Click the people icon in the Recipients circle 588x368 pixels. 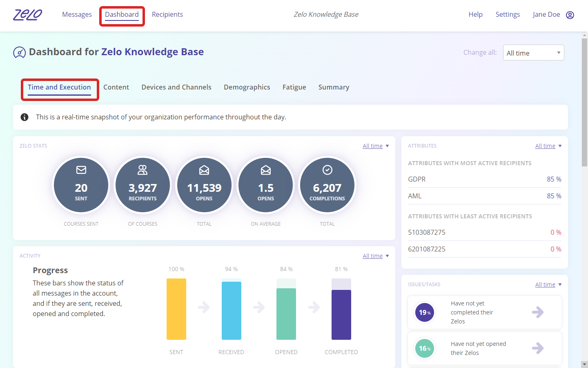tap(143, 170)
